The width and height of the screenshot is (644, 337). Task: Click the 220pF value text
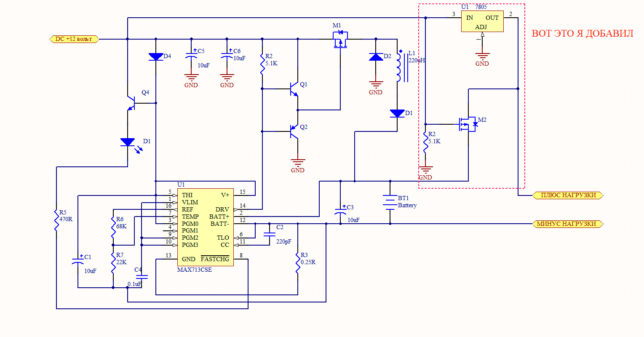tap(284, 242)
